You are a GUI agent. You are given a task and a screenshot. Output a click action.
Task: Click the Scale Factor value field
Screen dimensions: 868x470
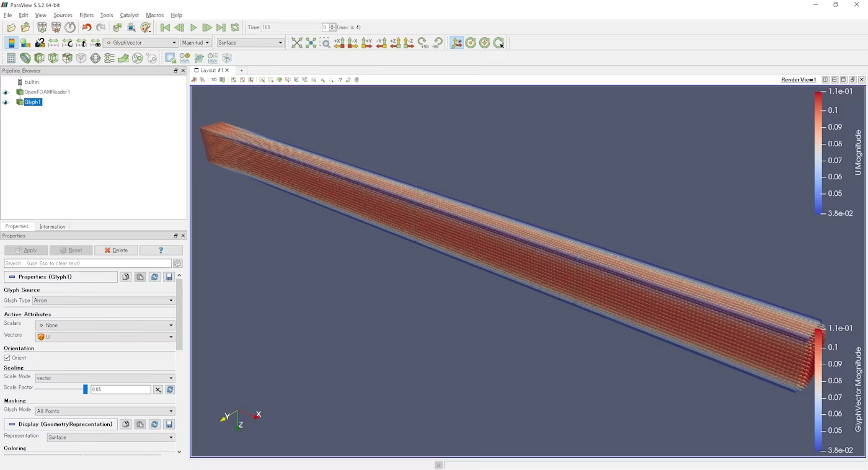pos(121,389)
